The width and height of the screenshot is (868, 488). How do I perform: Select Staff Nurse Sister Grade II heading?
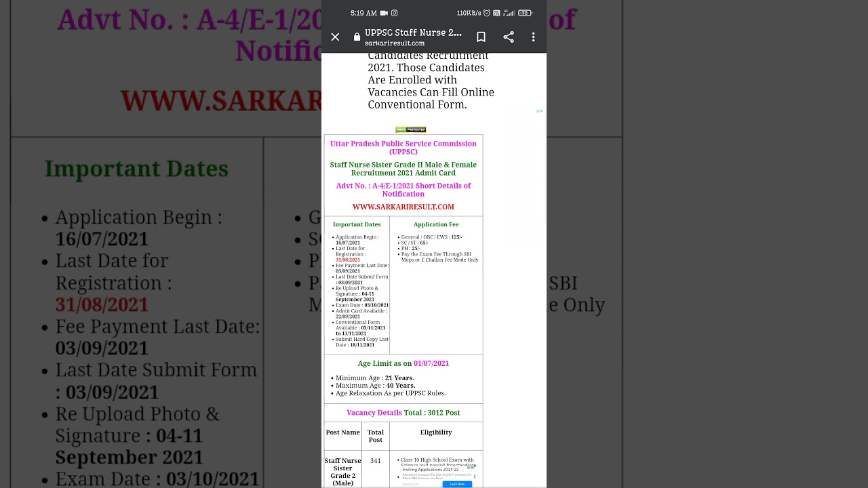[x=403, y=169]
